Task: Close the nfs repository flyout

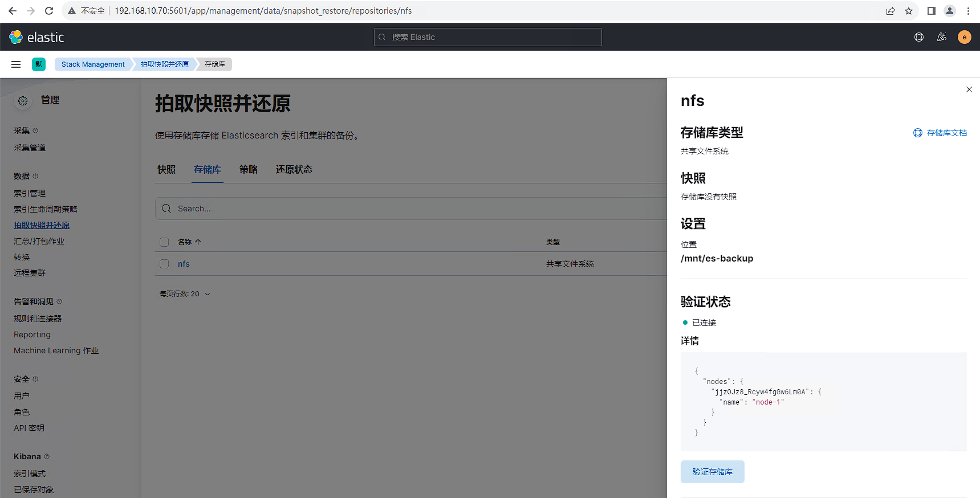Action: [x=969, y=89]
